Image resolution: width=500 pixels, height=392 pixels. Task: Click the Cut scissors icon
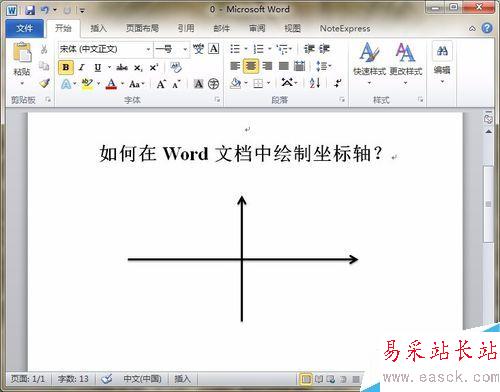[x=44, y=49]
